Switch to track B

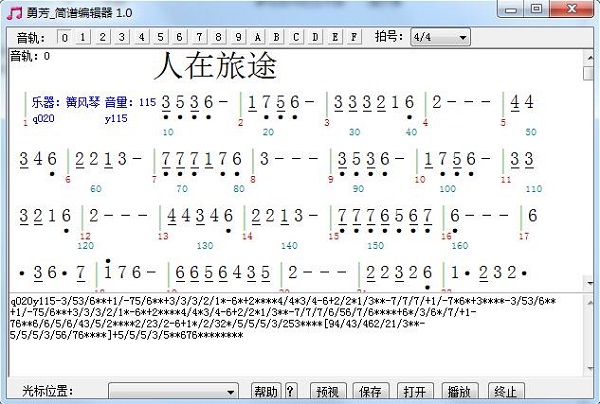[276, 37]
